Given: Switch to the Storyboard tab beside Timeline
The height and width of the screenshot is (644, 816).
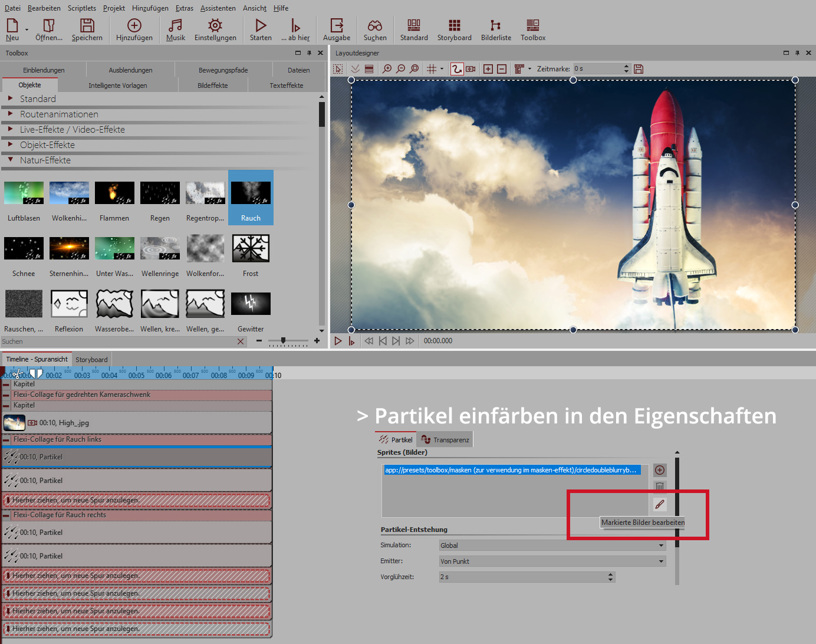Looking at the screenshot, I should click(91, 360).
